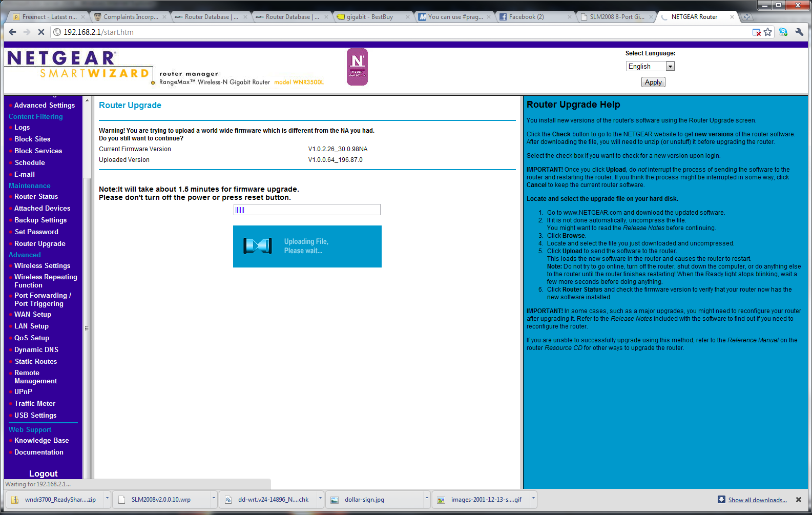Open Router Status in the sidebar
Screen dimensions: 812x515
(36, 196)
